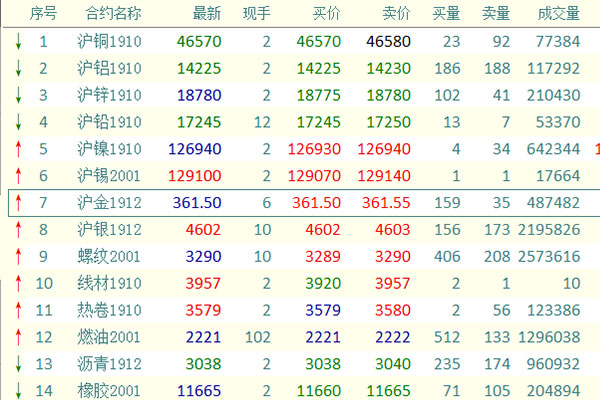Click bid price 18775 of 沪锌1910
The height and width of the screenshot is (400, 600).
[319, 95]
